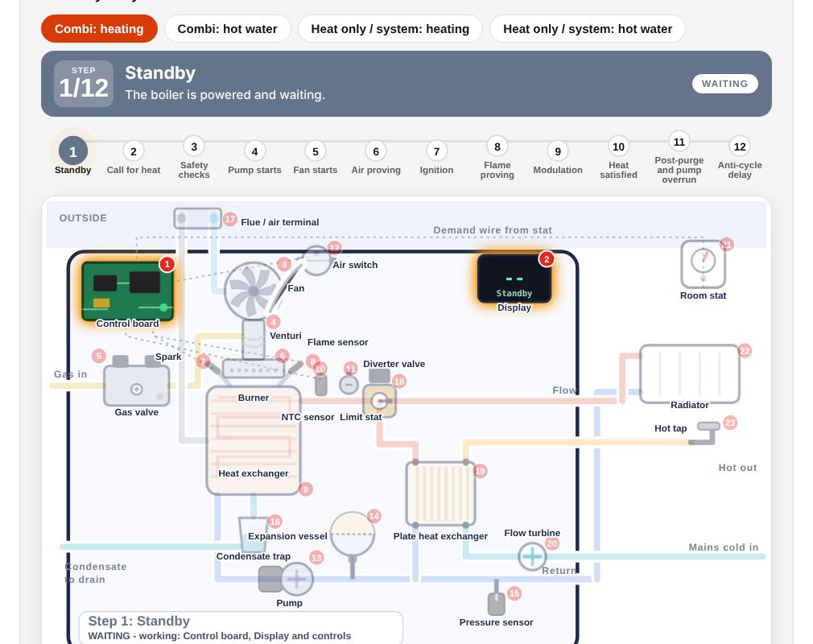Viewport: 813px width, 644px height.
Task: Select the Fan icon
Action: 253,291
